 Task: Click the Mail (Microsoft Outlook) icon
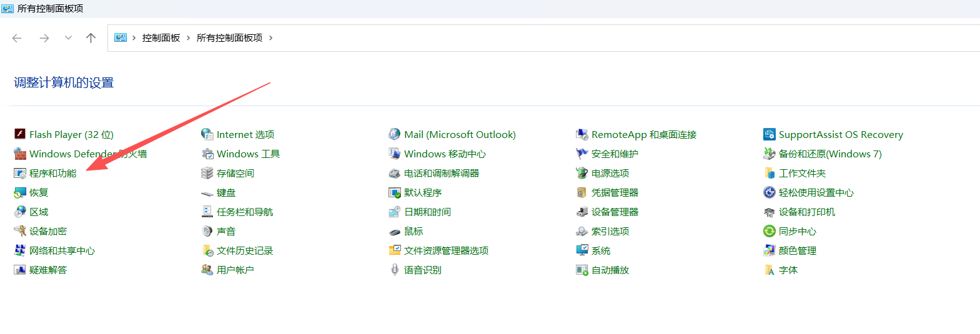pyautogui.click(x=395, y=134)
